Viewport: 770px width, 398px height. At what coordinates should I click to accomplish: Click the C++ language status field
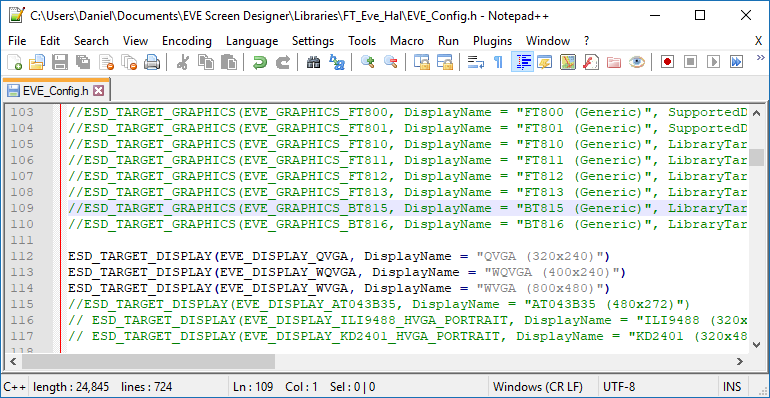15,387
